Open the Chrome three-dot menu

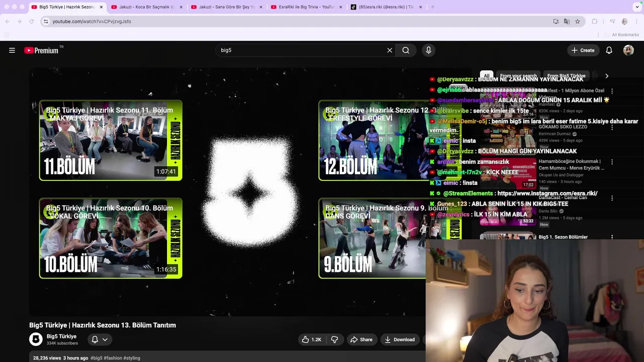coord(636,22)
